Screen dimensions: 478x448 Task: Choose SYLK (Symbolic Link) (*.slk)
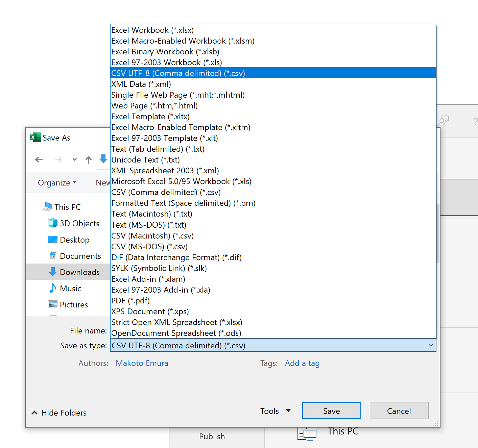(273, 268)
